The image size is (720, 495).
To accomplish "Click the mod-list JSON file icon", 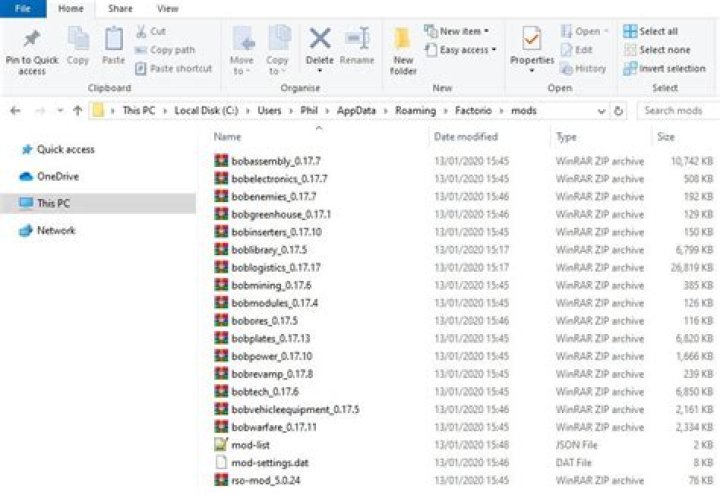I will coord(221,444).
